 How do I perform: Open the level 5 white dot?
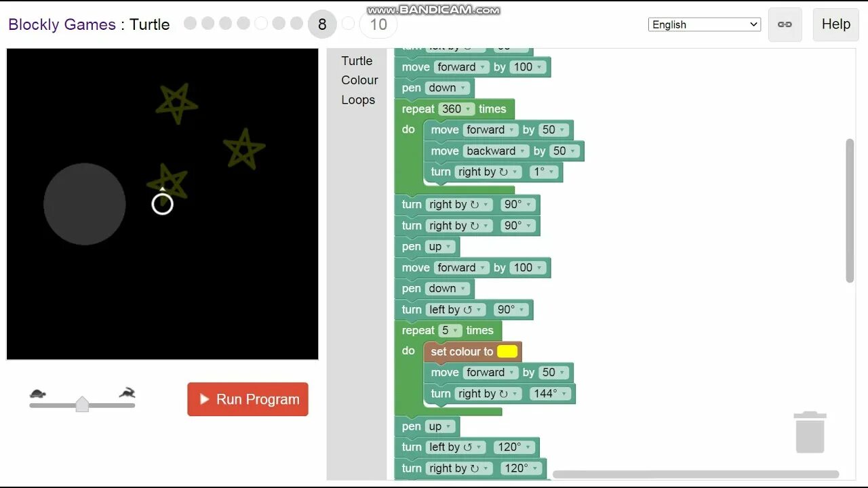pyautogui.click(x=261, y=24)
